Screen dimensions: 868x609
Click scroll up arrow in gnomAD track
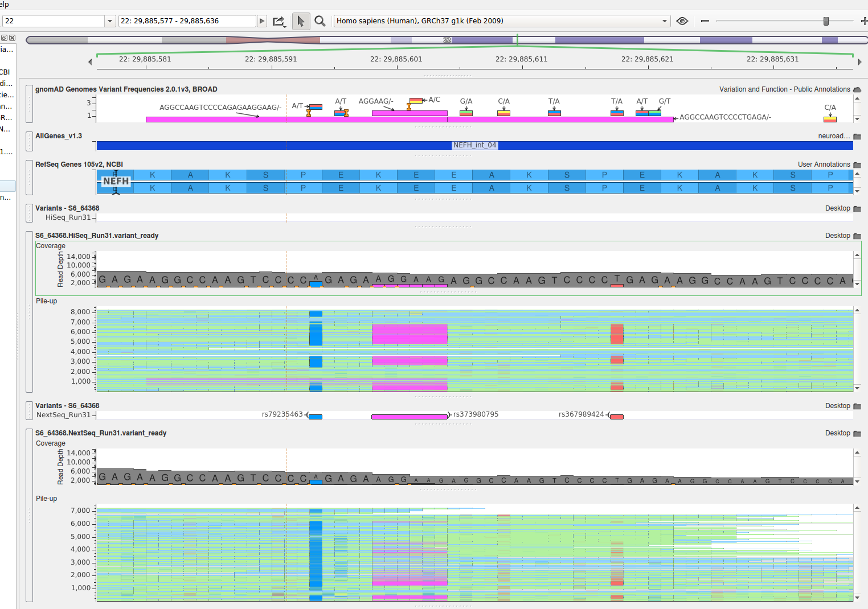[x=857, y=98]
